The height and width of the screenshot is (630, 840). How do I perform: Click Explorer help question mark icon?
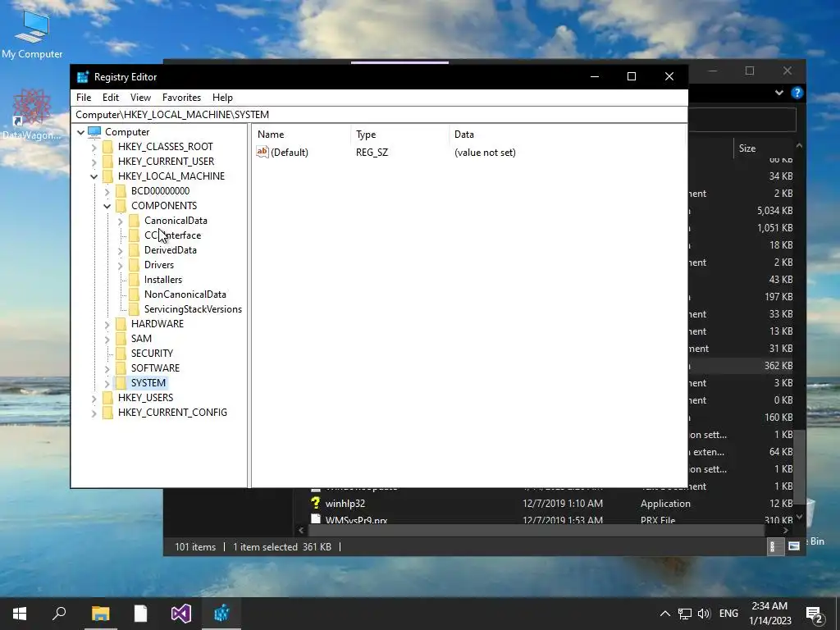click(797, 93)
